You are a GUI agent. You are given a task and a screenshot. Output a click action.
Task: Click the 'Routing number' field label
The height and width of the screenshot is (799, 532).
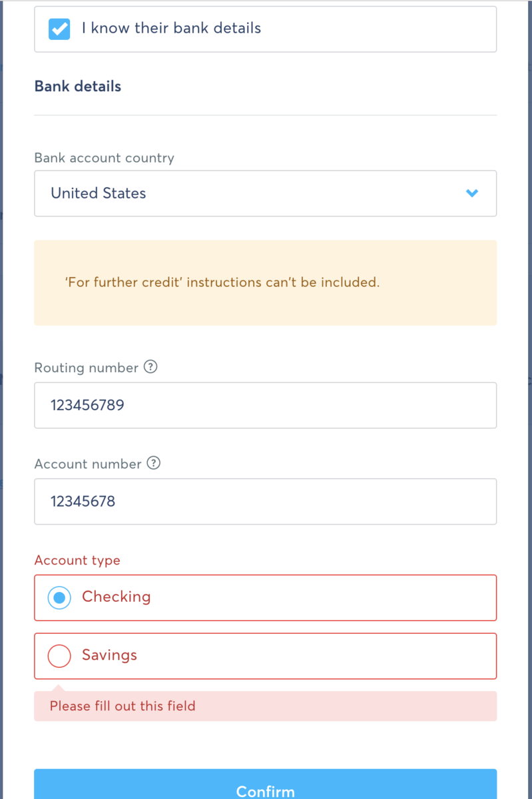[87, 368]
